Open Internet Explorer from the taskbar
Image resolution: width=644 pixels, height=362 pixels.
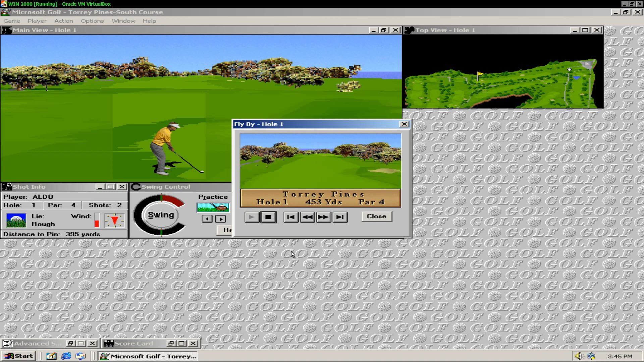[x=66, y=356]
